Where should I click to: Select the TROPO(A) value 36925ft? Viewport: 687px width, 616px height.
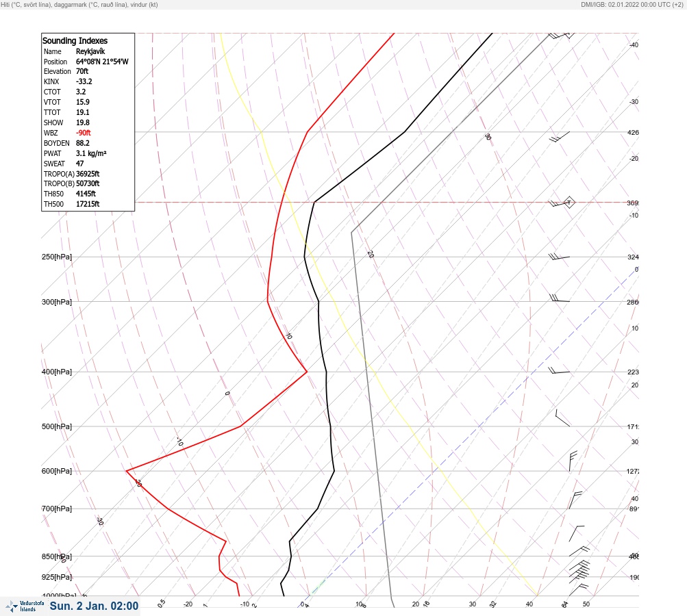88,174
